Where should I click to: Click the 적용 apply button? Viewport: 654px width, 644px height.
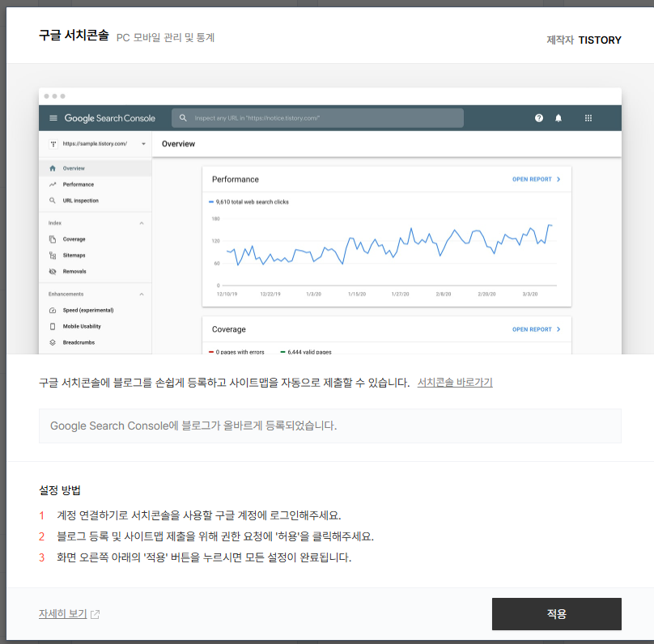[x=556, y=613]
